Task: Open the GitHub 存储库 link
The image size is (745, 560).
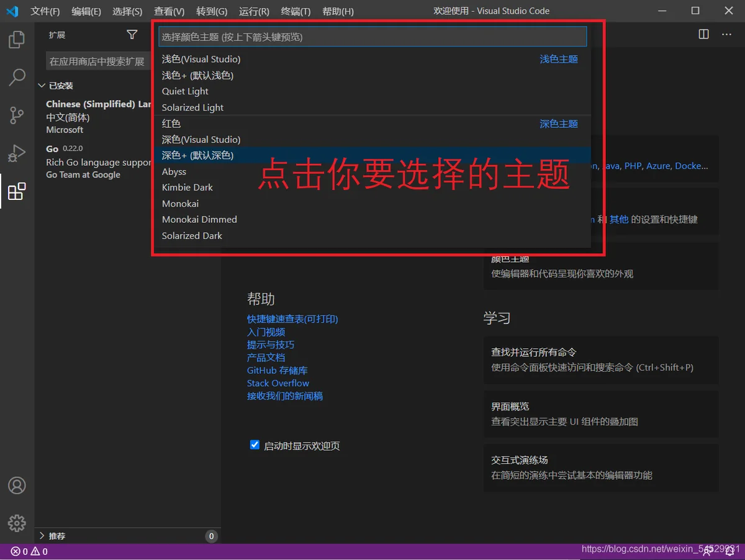Action: 277,371
